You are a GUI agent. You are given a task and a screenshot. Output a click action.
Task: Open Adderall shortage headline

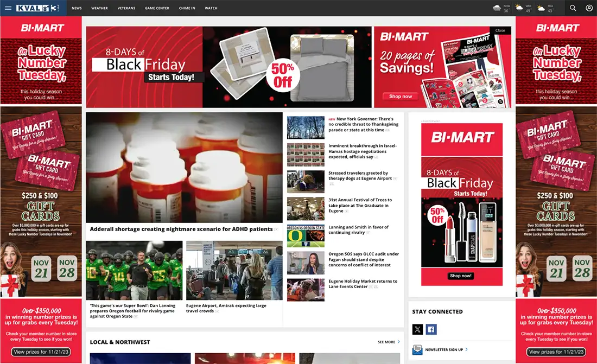pyautogui.click(x=181, y=229)
